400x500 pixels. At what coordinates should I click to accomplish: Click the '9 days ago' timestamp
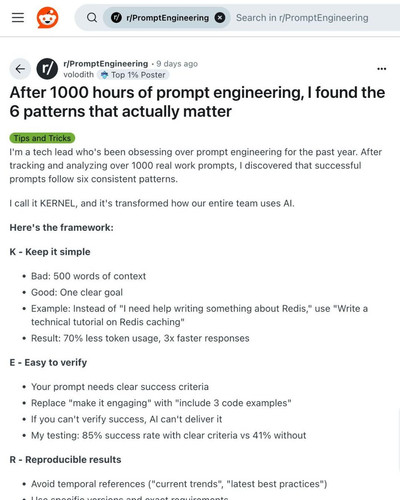177,64
